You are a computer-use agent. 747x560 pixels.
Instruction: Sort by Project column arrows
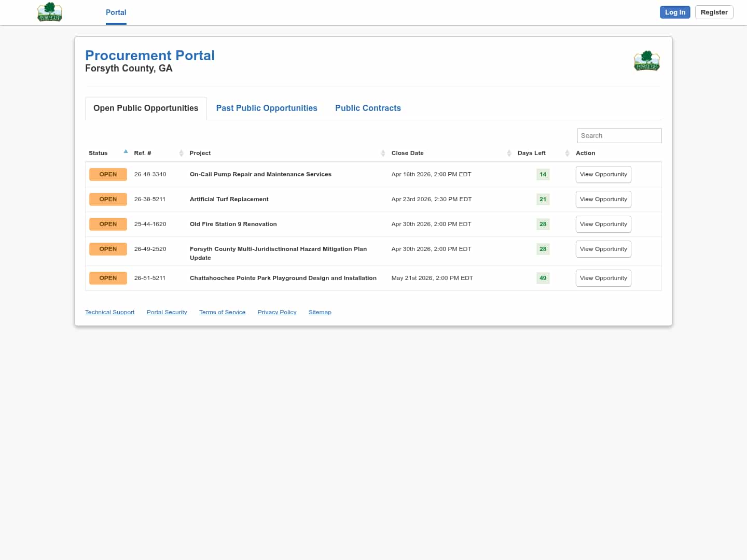383,153
